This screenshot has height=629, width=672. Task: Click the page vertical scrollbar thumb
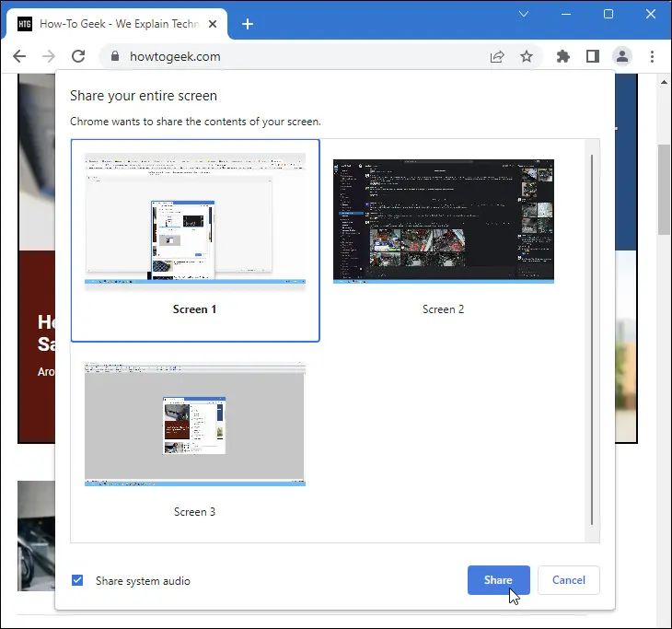pyautogui.click(x=664, y=189)
